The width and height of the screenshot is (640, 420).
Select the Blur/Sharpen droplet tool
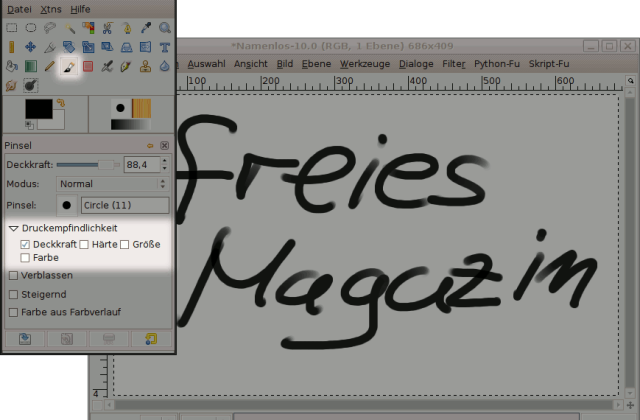[164, 66]
